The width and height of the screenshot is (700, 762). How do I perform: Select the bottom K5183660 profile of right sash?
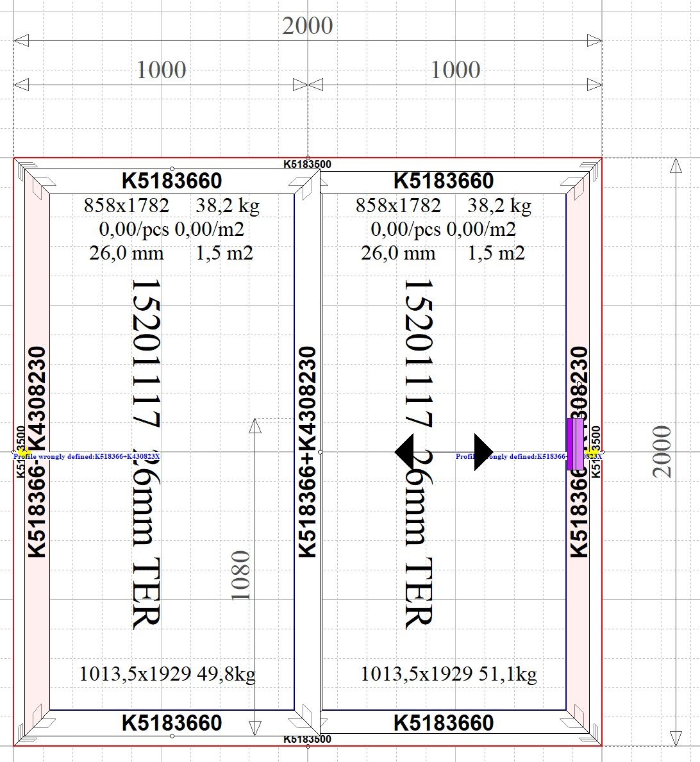(444, 723)
